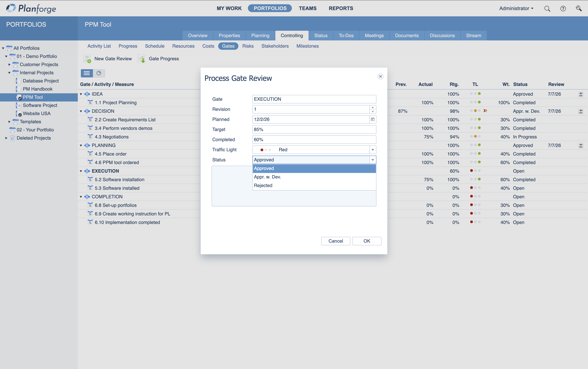Expand the Templates tree node
This screenshot has height=369, width=588.
[x=10, y=122]
